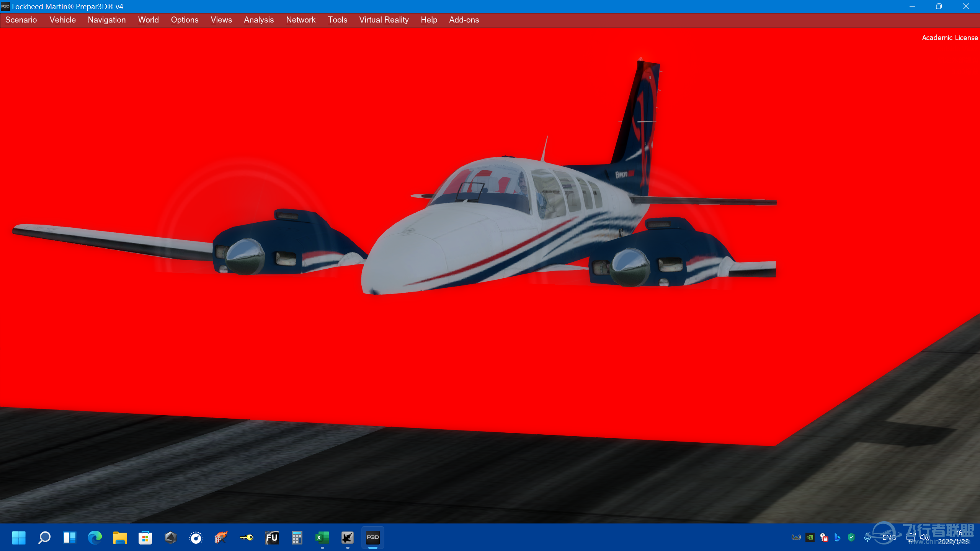
Task: Open the Add-ons menu
Action: (x=464, y=20)
